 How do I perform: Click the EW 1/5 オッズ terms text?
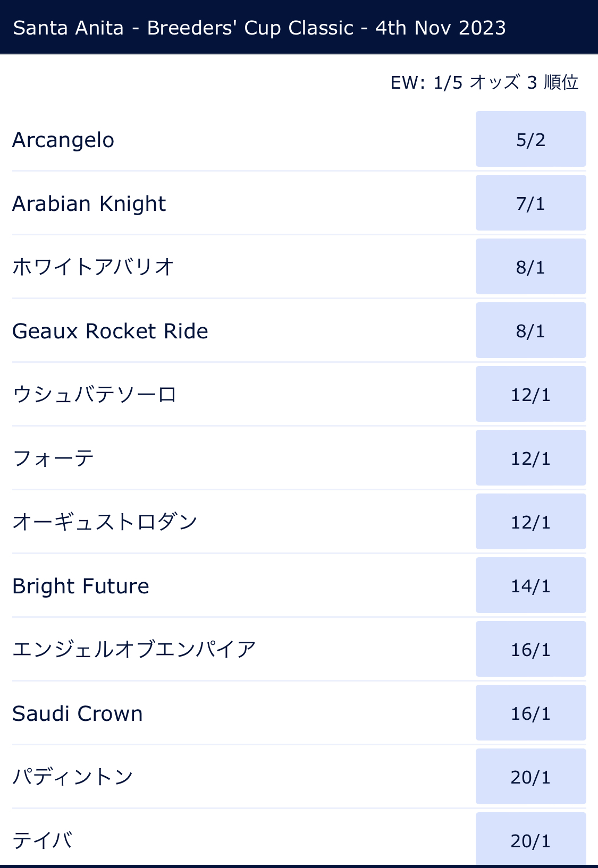484,82
